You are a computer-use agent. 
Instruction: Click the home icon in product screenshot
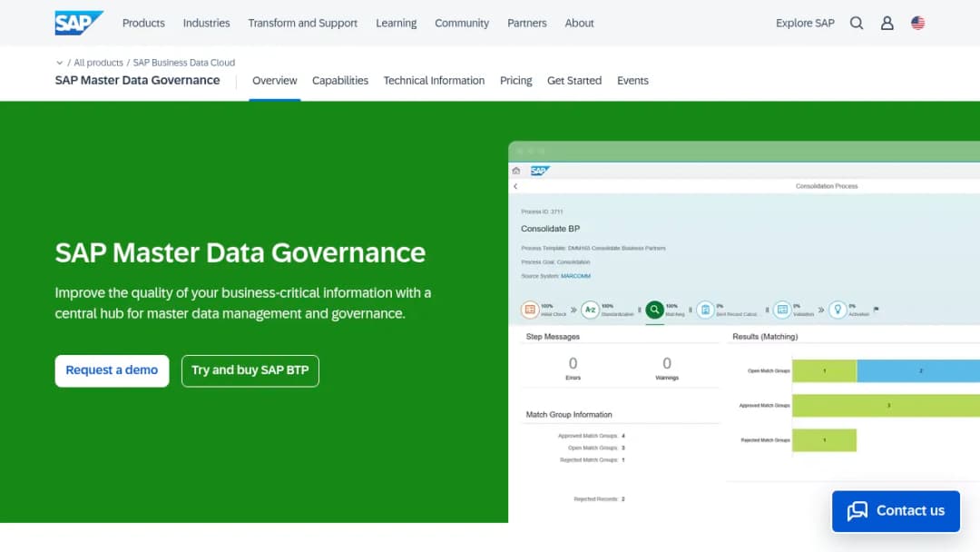(x=516, y=171)
